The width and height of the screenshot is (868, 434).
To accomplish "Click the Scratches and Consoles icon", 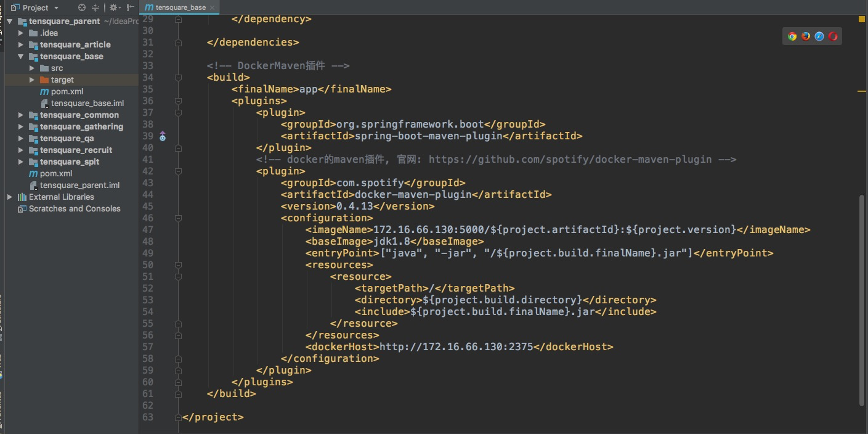I will point(22,209).
